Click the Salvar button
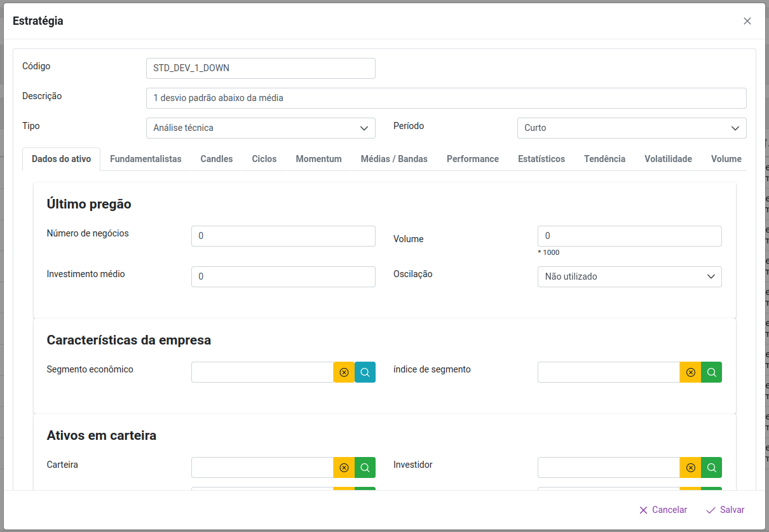 click(725, 510)
